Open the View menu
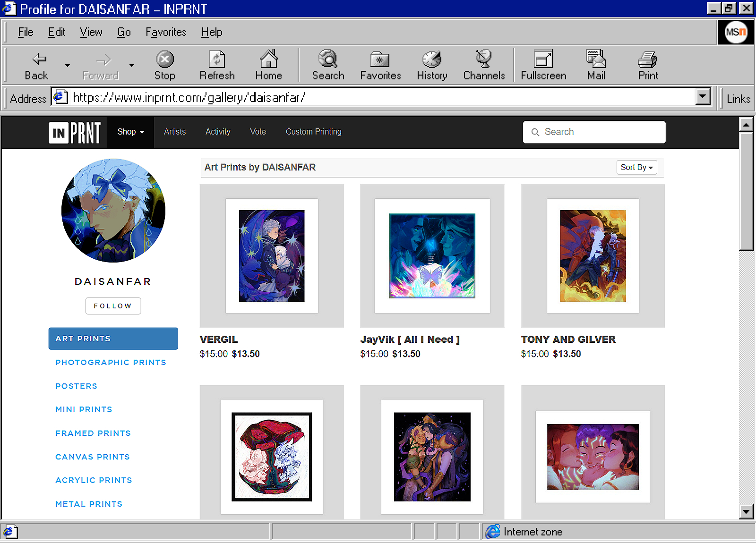756x543 pixels. click(91, 32)
